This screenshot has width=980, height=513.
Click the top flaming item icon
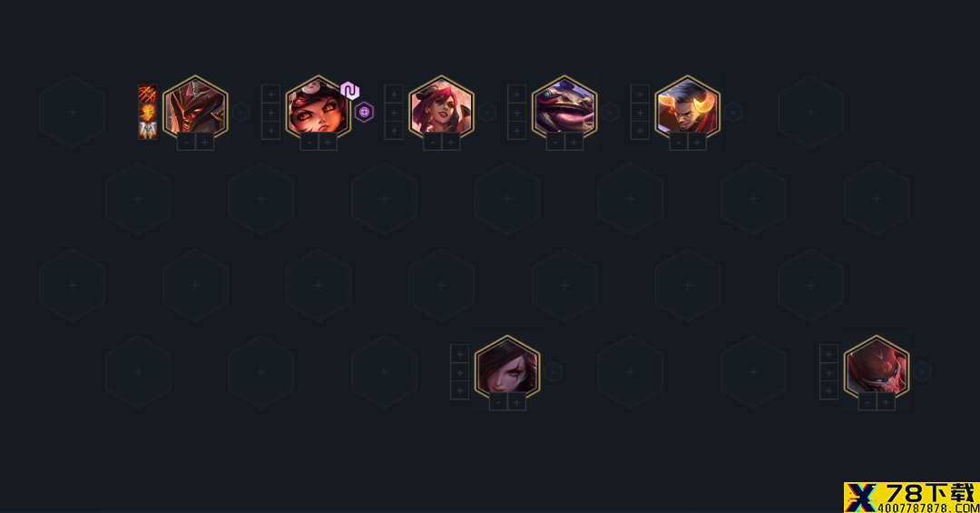[148, 94]
